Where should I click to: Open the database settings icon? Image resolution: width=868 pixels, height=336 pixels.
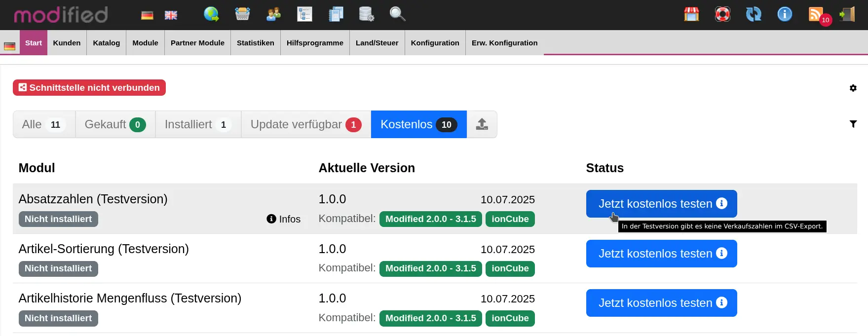[366, 14]
